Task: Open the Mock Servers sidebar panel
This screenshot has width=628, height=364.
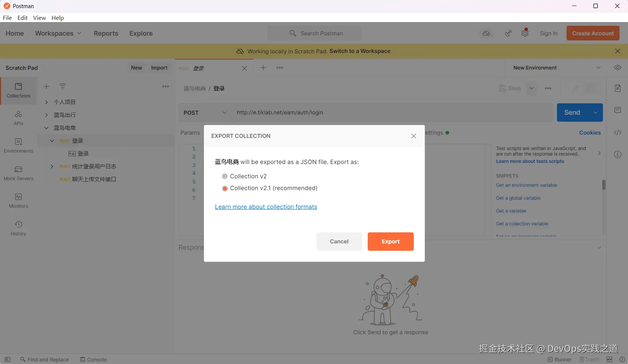Action: 18,173
